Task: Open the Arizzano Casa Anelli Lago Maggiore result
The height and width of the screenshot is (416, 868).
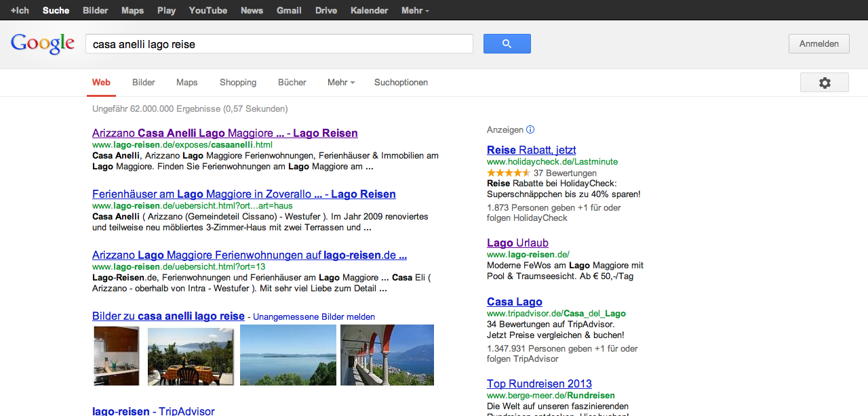Action: (x=224, y=133)
